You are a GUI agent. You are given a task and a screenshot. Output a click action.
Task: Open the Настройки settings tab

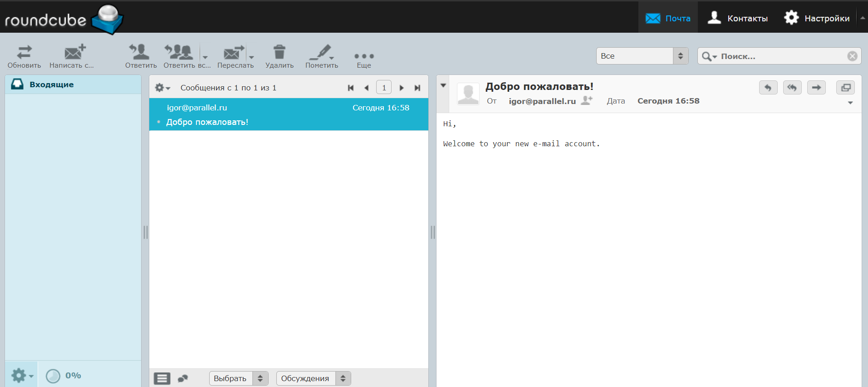(817, 18)
